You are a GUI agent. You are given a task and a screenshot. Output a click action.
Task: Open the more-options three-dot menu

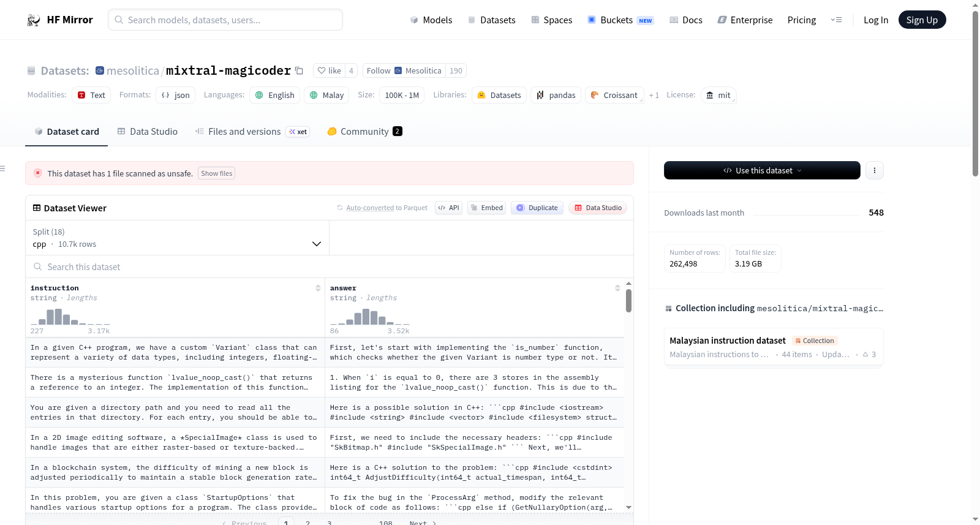pos(875,170)
